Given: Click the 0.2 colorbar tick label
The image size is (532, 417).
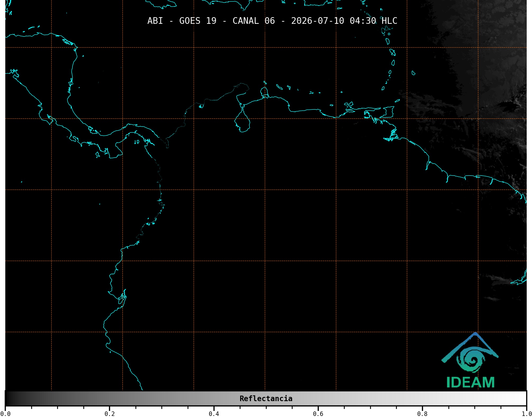Looking at the screenshot, I should [110, 414].
